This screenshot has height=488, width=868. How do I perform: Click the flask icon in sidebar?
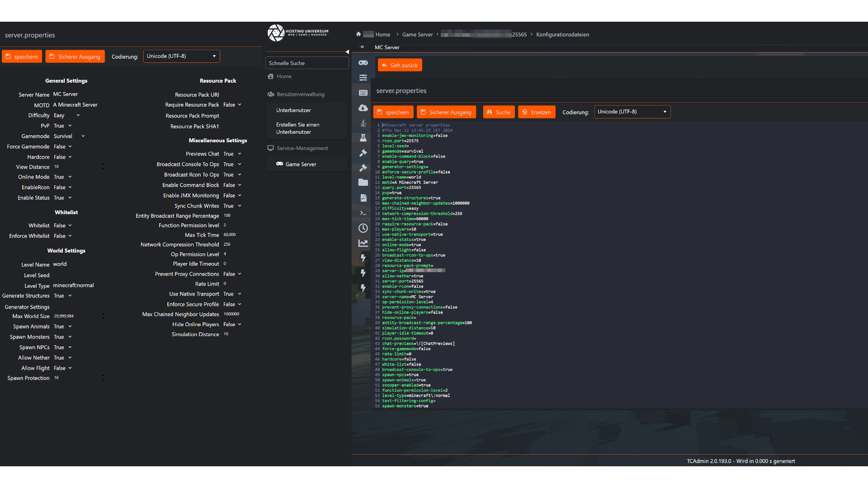(x=363, y=138)
